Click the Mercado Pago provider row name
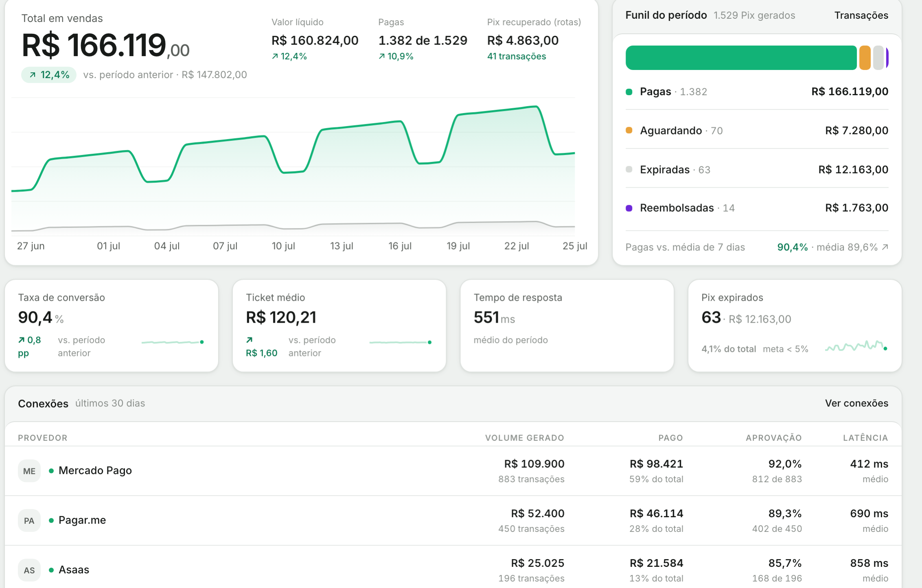This screenshot has width=922, height=588. click(95, 471)
